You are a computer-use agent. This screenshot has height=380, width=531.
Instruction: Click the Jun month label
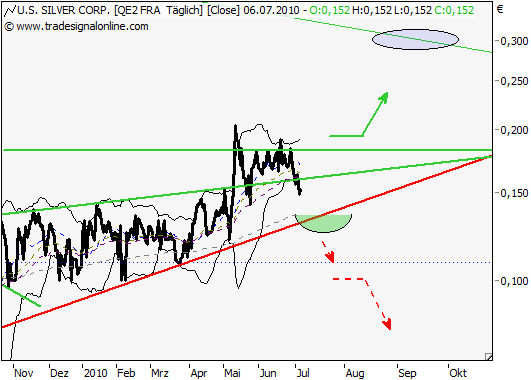point(268,373)
